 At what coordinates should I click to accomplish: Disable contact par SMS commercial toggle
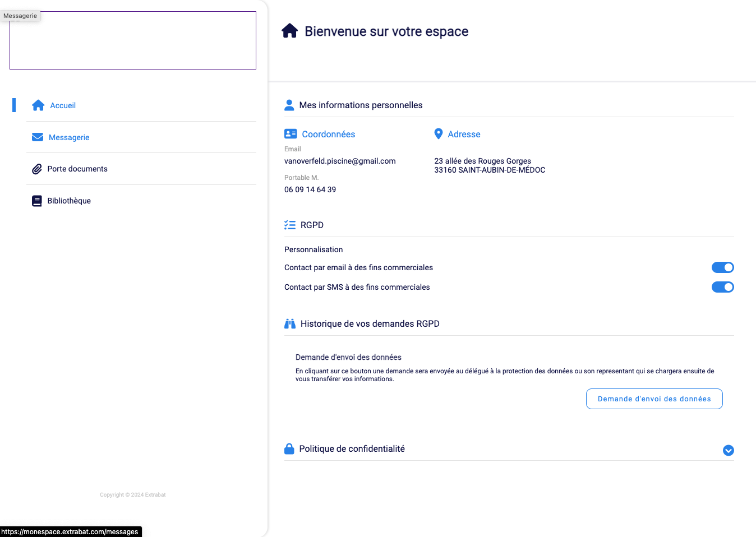pyautogui.click(x=722, y=287)
